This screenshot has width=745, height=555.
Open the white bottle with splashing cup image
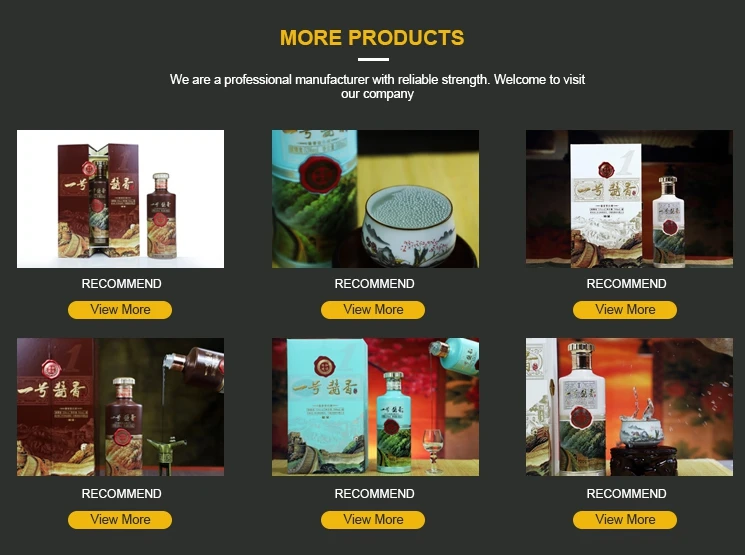click(629, 407)
